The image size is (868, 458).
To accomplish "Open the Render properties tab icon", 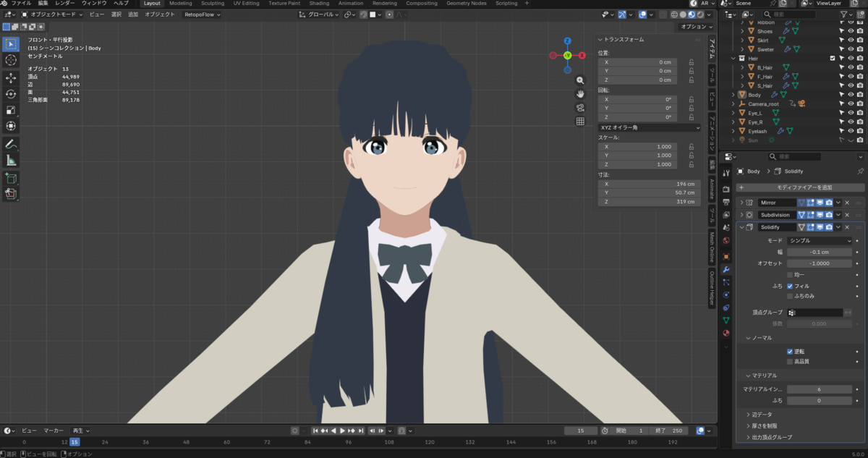I will [x=726, y=190].
